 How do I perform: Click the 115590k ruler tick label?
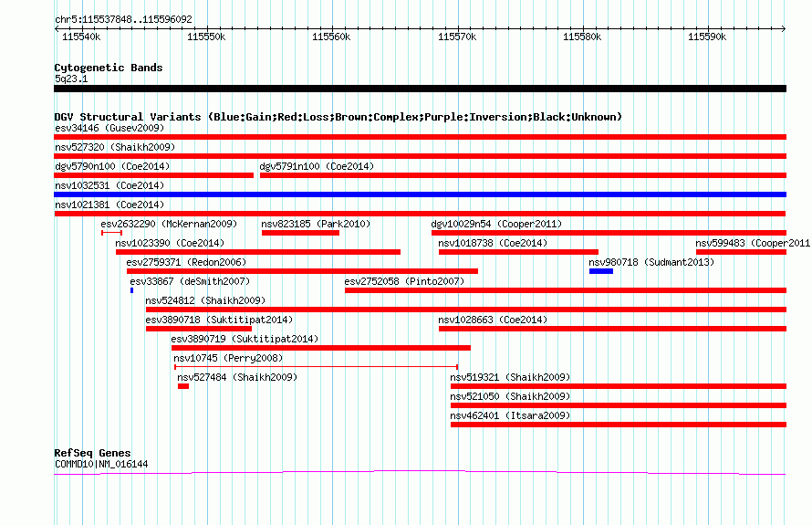[707, 37]
